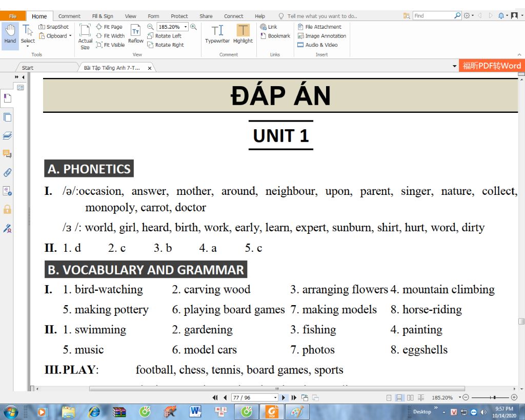
Task: Click the status bar zoom out minus button
Action: click(466, 397)
